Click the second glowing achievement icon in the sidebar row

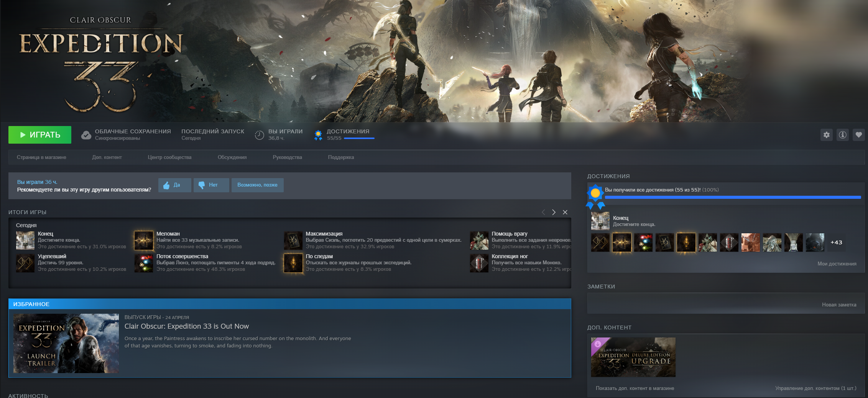pyautogui.click(x=622, y=242)
